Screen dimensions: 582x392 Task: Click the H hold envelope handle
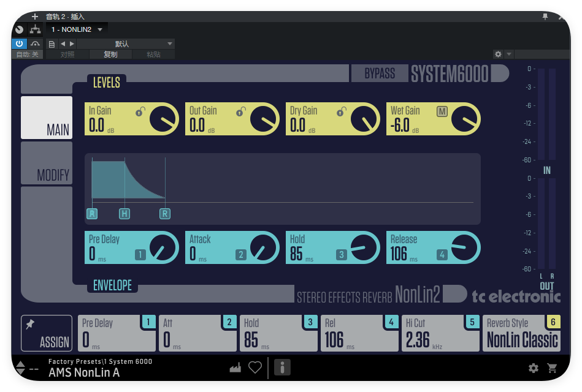coord(124,214)
